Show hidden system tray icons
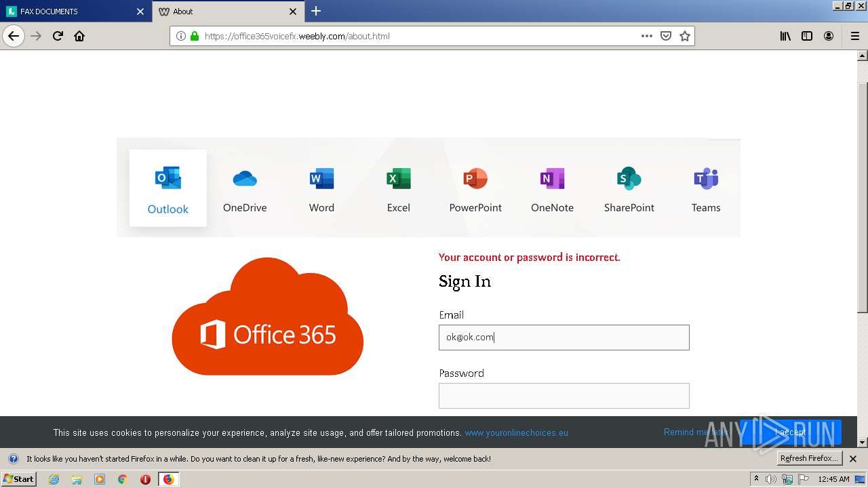Image resolution: width=868 pixels, height=488 pixels. tap(757, 479)
